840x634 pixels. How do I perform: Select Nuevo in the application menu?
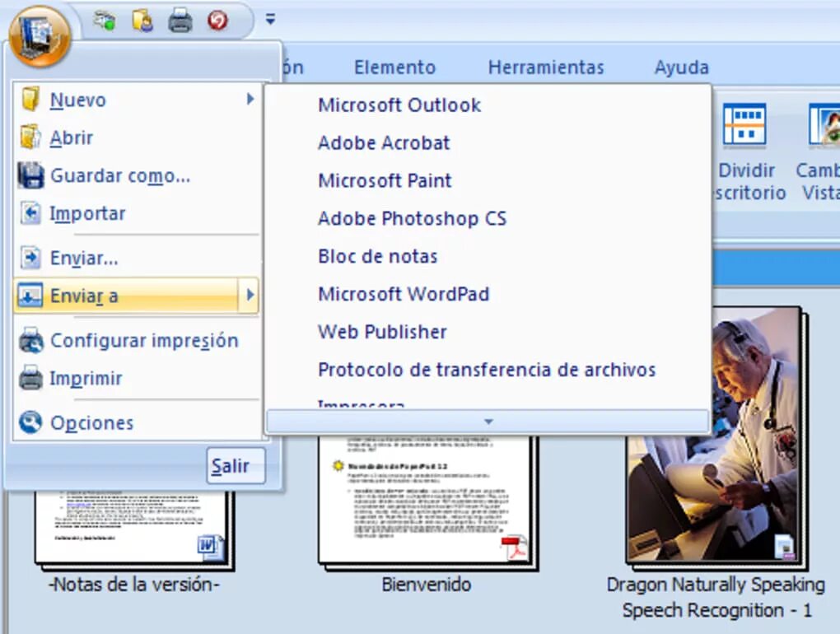point(138,100)
